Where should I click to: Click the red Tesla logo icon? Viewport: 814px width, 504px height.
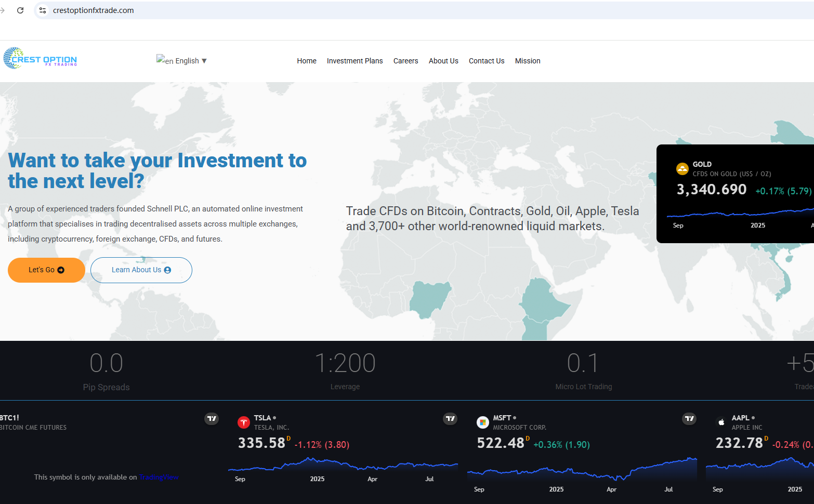click(243, 422)
